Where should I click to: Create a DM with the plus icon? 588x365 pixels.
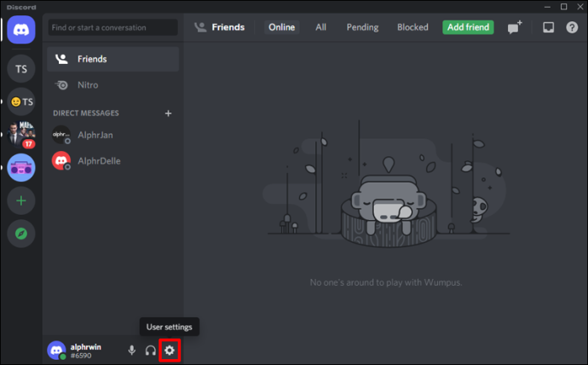pos(168,113)
